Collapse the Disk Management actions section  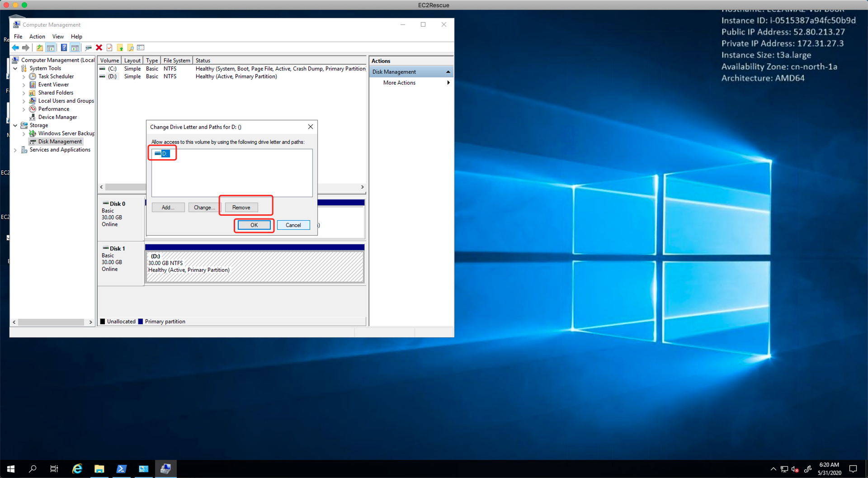(448, 72)
